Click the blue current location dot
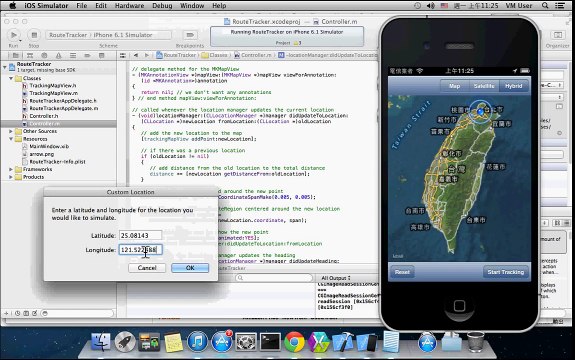The height and width of the screenshot is (360, 575). [480, 112]
